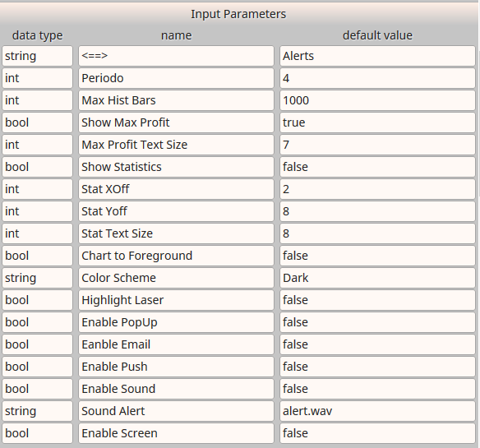Viewport: 480px width, 448px height.
Task: Click the Periodo default value field
Action: (x=377, y=78)
